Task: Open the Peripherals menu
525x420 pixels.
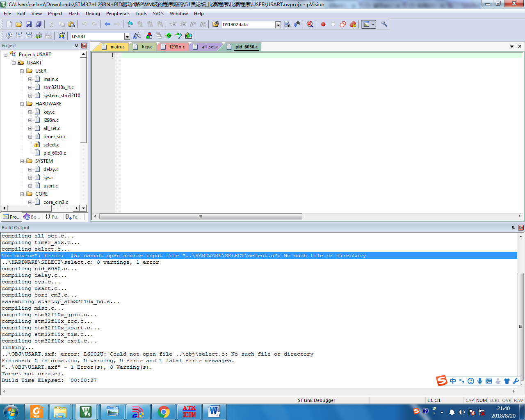Action: coord(118,14)
